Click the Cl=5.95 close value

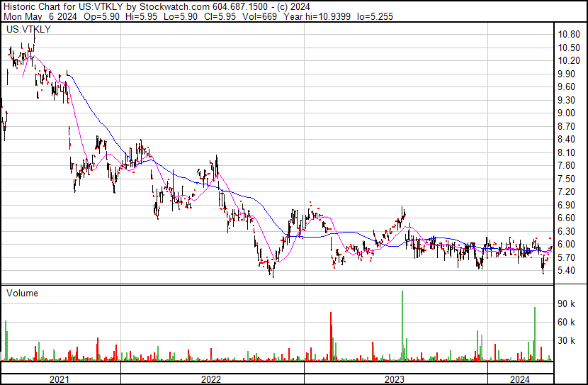(220, 16)
